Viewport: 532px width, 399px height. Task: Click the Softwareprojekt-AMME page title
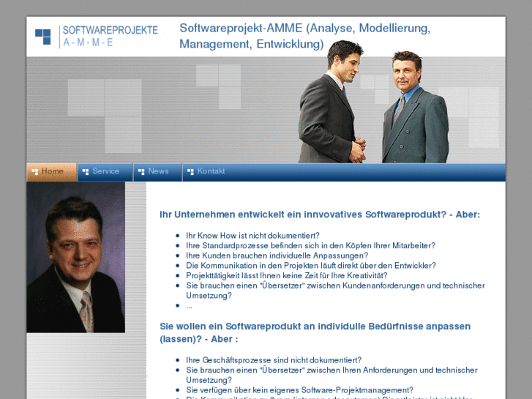click(x=304, y=36)
